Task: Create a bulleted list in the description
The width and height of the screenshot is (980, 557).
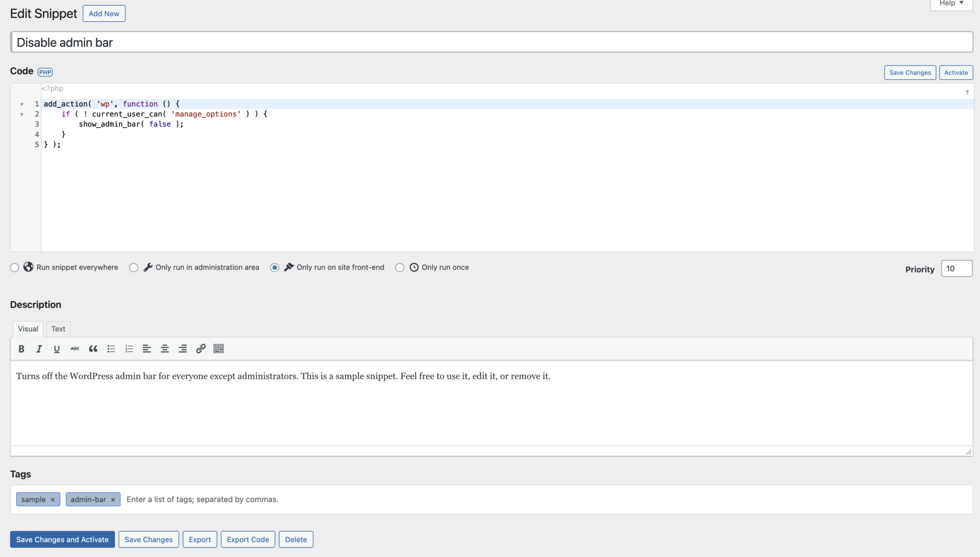Action: [x=111, y=349]
